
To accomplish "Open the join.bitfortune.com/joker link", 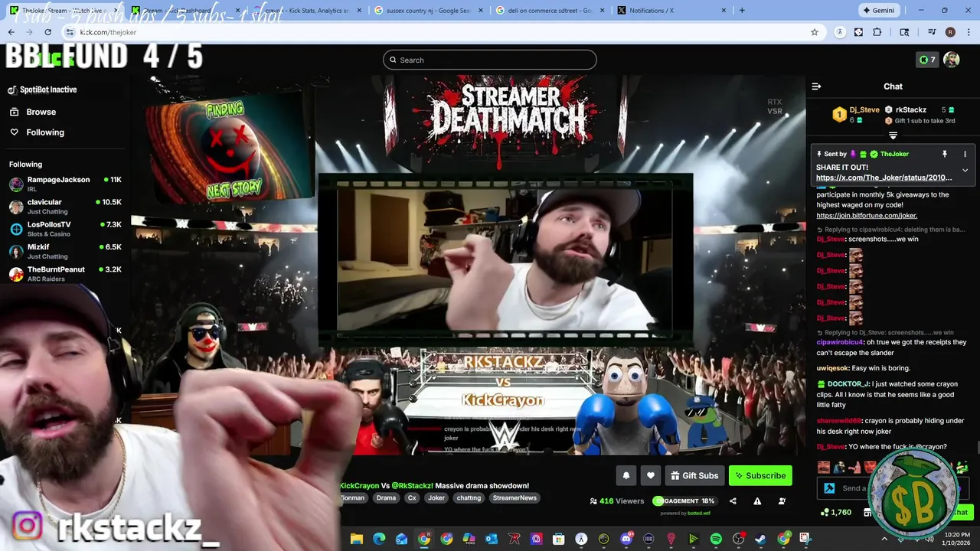I will 867,216.
